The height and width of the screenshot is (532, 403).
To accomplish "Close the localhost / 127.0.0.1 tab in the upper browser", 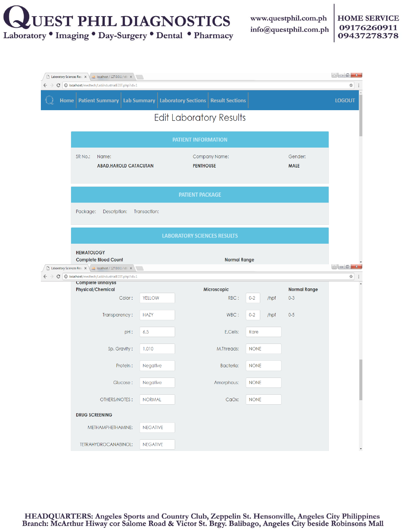I will click(x=131, y=77).
